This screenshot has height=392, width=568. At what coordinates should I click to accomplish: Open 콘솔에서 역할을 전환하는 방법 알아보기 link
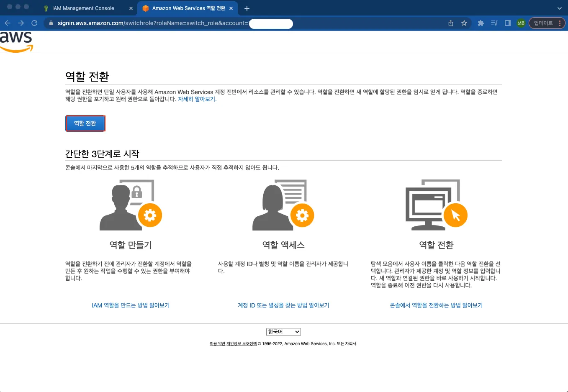[x=436, y=305]
